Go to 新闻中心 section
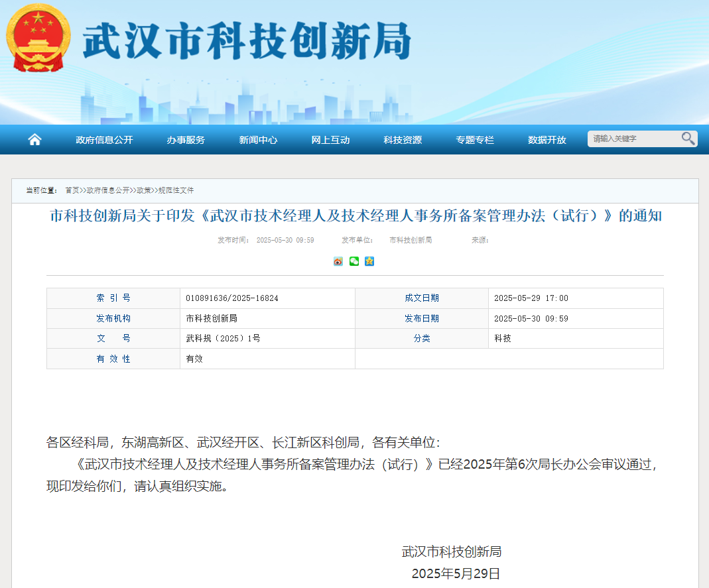This screenshot has height=588, width=709. 258,140
